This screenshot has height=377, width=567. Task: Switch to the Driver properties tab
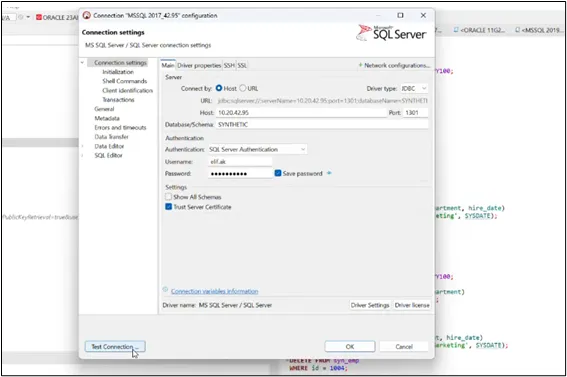click(x=199, y=65)
